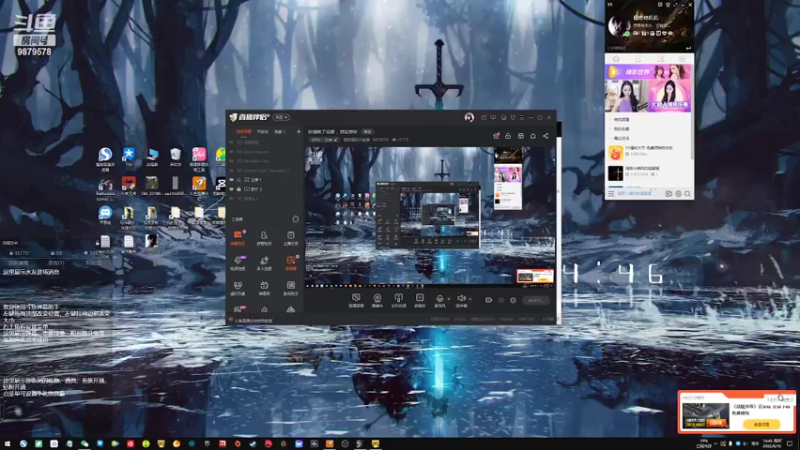Screen dimensions: 800x450
Task: Open the person-shaped tool in the toolbox's first row
Action: pyautogui.click(x=264, y=238)
